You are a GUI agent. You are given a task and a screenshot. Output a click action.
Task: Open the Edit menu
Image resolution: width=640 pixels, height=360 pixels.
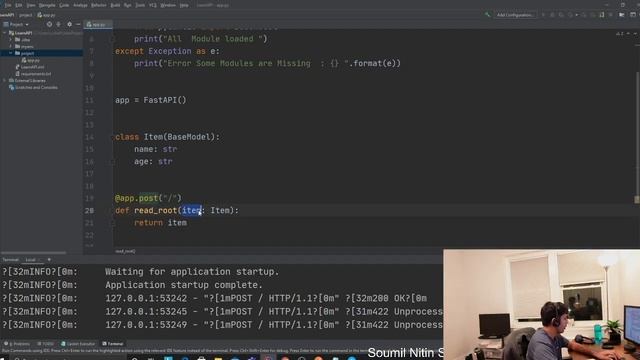pos(19,5)
